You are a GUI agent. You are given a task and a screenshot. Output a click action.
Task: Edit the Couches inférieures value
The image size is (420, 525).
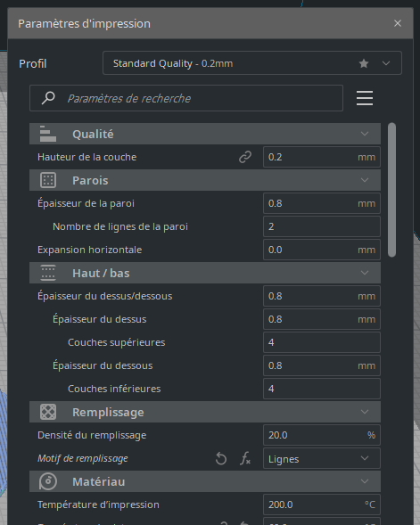[x=322, y=389]
